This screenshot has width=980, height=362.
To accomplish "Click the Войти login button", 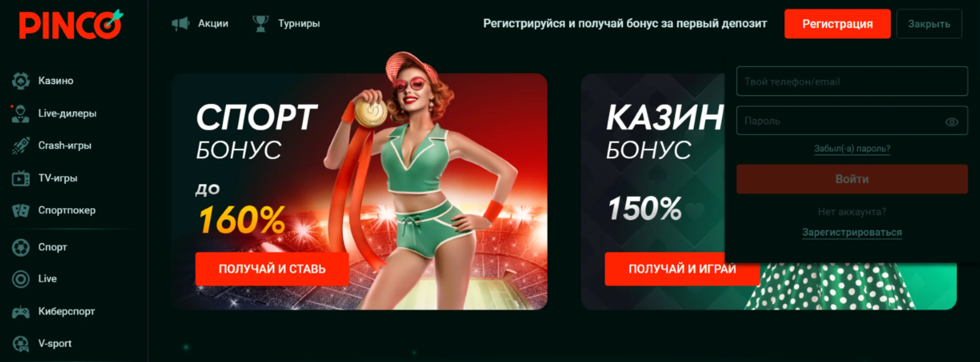I will coord(852,179).
